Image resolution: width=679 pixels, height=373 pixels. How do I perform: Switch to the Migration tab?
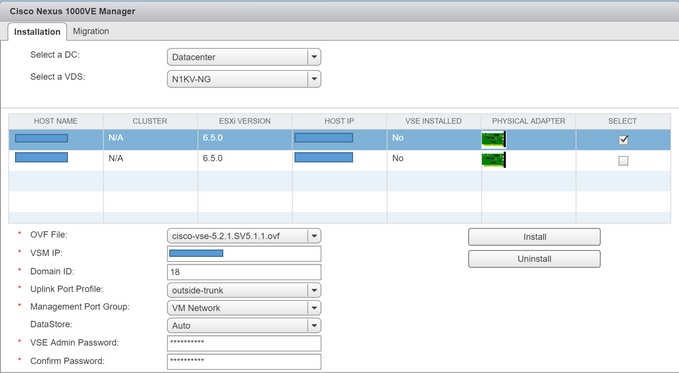[91, 31]
